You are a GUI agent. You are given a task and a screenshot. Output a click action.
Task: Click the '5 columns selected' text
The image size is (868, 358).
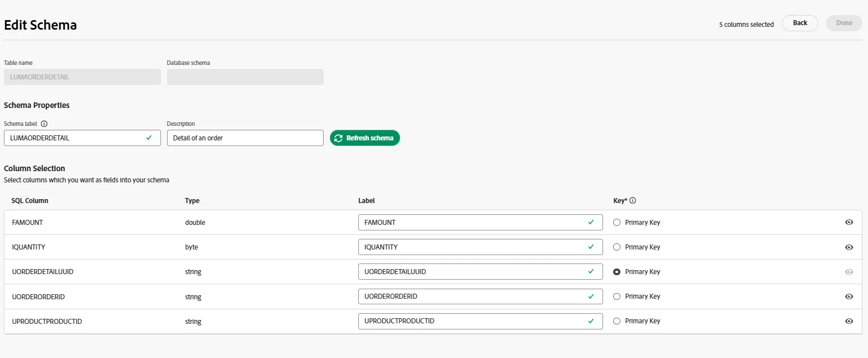pos(746,25)
